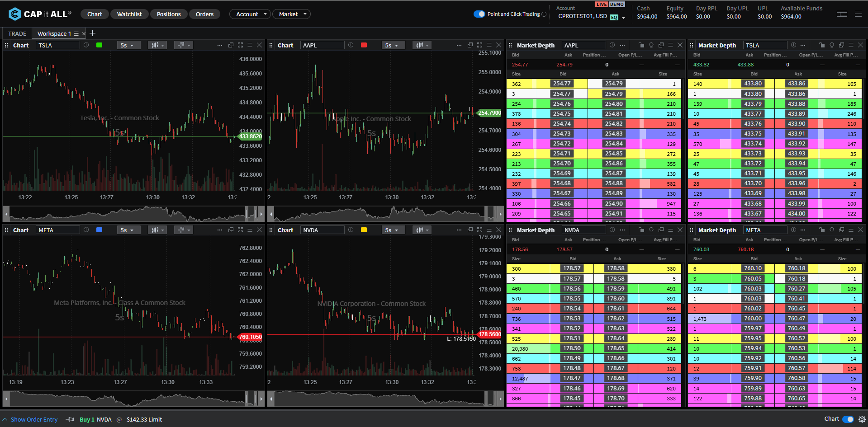Lock the META Market Depth panel

pyautogui.click(x=822, y=230)
